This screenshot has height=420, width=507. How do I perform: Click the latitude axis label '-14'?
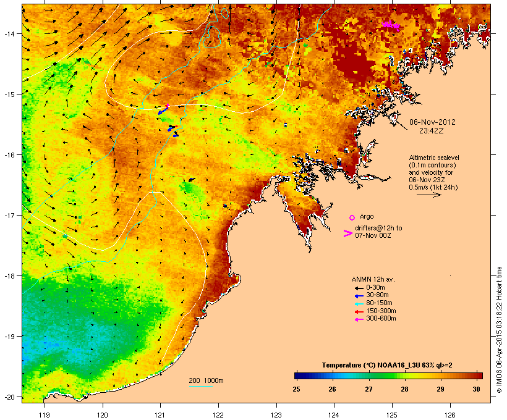pyautogui.click(x=9, y=34)
